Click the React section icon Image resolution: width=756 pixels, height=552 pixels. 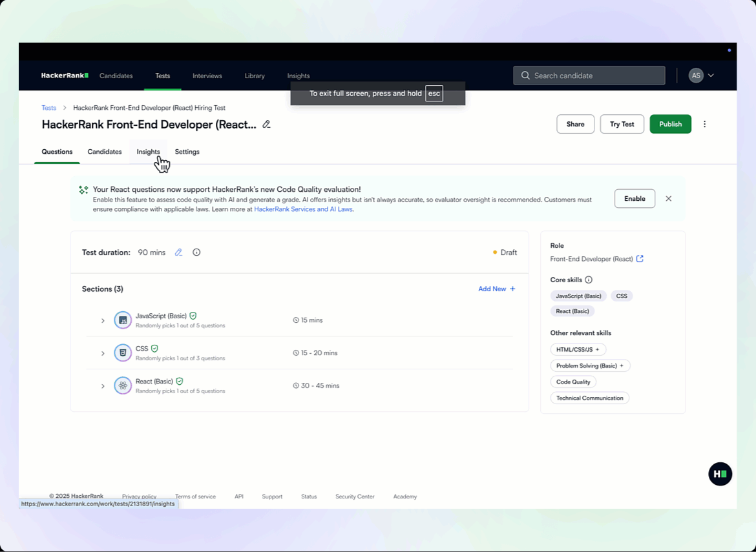(123, 385)
